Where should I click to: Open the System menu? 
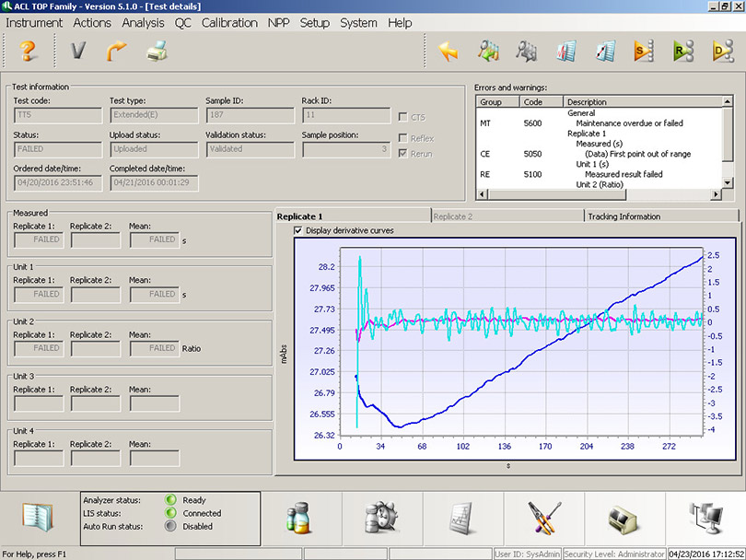tap(358, 23)
